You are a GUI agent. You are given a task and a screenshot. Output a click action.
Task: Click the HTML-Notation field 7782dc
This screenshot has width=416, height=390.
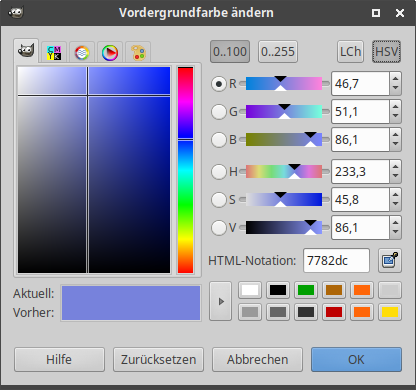tap(336, 260)
